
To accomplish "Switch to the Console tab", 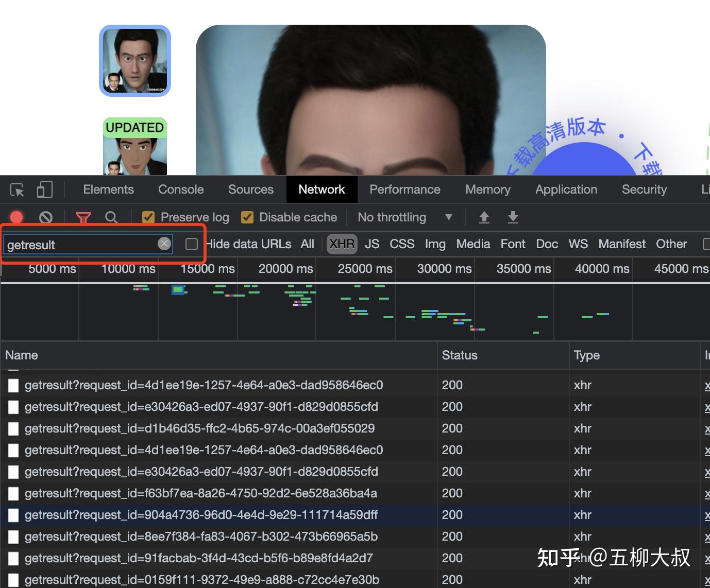I will [x=180, y=189].
